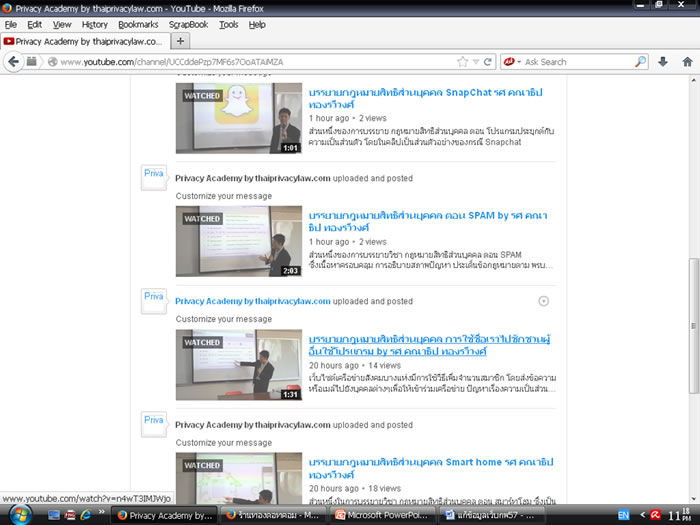700x525 pixels.
Task: Select the Privacy Academy YouTube tab
Action: point(85,42)
